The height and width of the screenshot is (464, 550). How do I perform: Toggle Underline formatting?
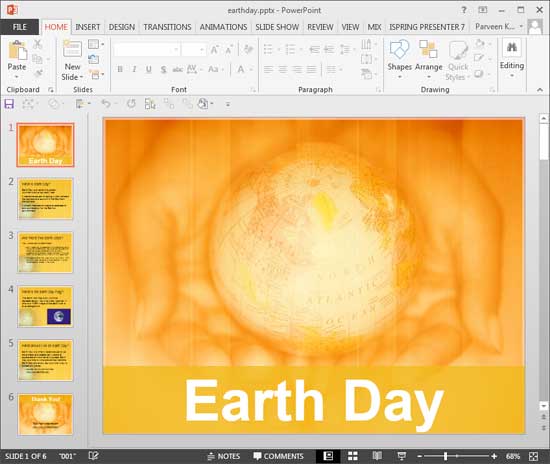149,69
